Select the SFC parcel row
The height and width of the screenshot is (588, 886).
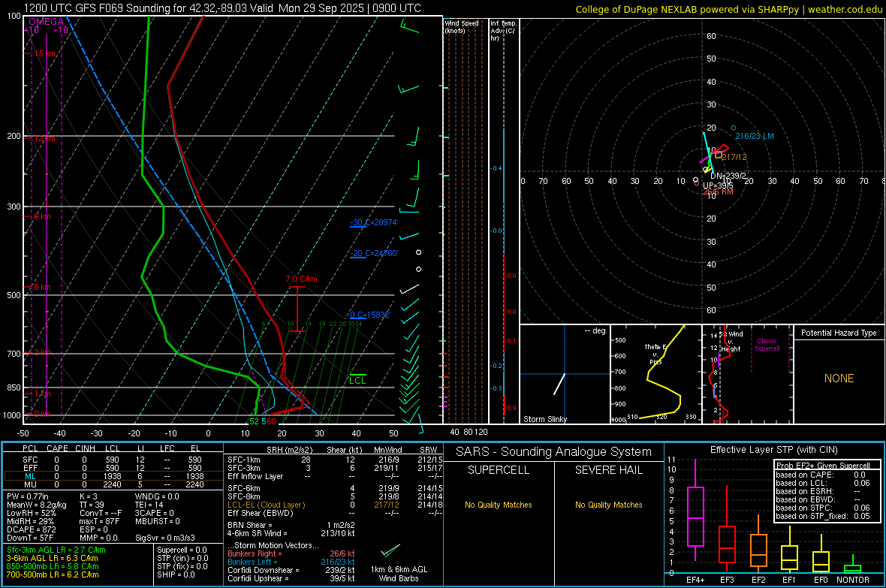(x=113, y=460)
